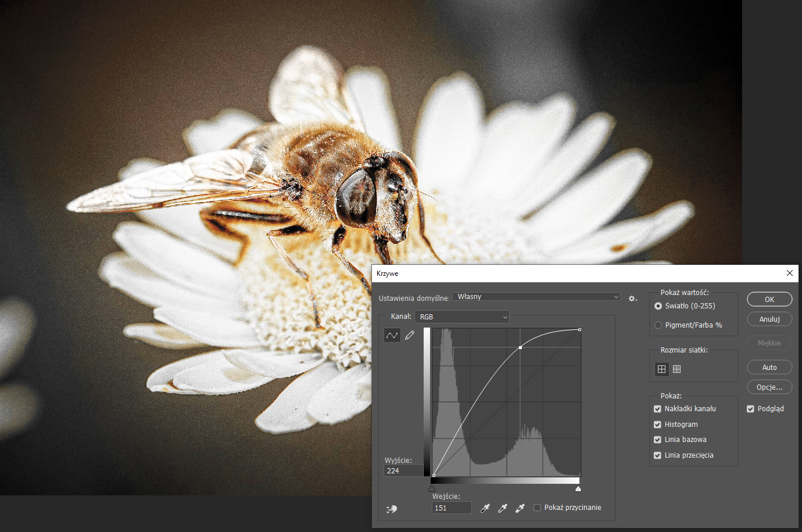Viewport: 802px width, 532px height.
Task: Select the middle curve control point
Action: [x=520, y=347]
